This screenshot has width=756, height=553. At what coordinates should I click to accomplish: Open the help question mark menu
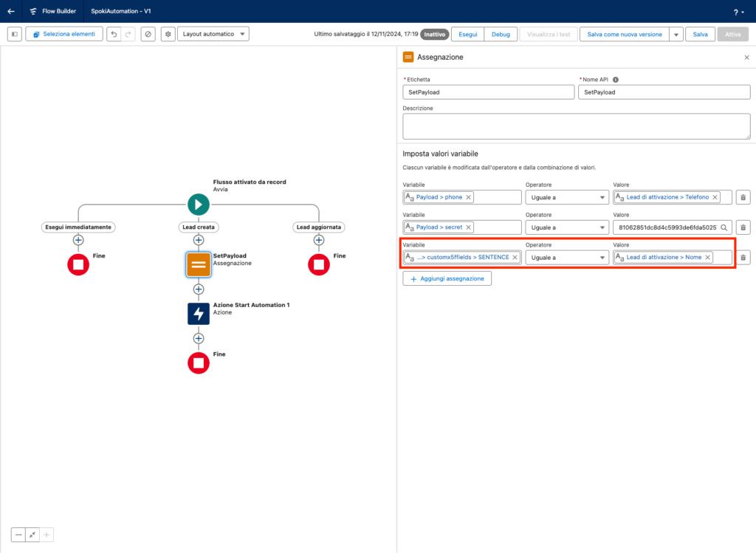(737, 12)
